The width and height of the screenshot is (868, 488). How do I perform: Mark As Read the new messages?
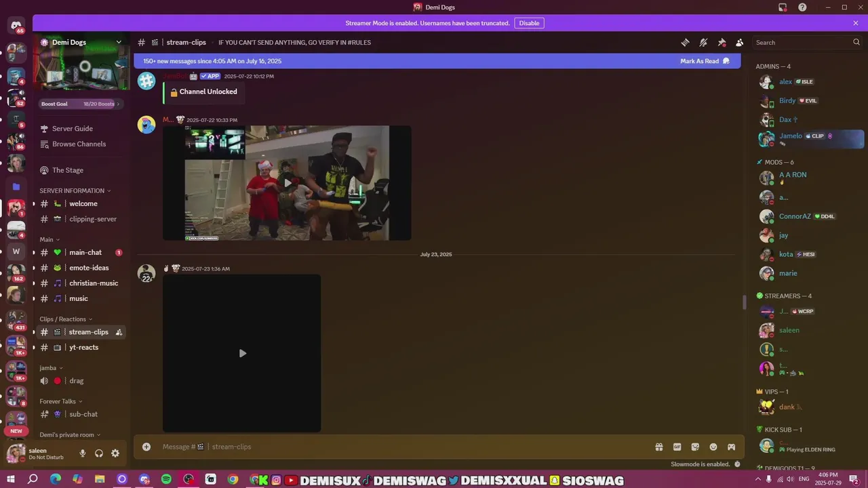(705, 61)
